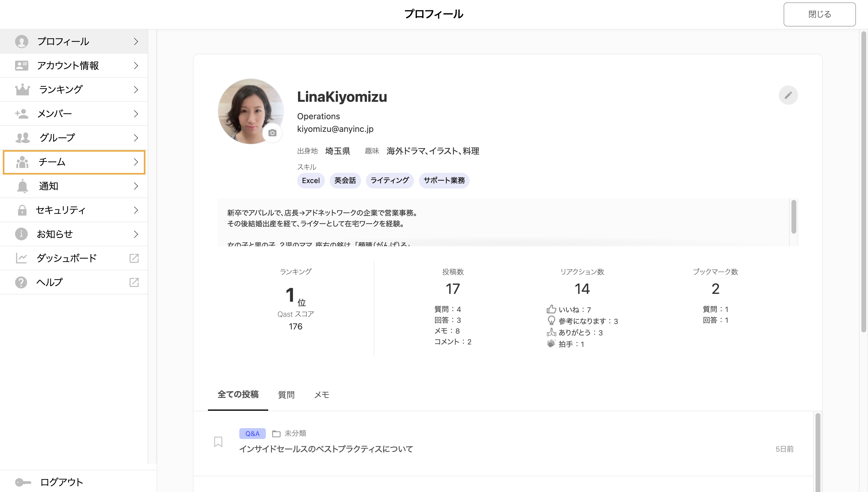Open the ランキング menu item
The width and height of the screenshot is (868, 492).
coord(74,89)
